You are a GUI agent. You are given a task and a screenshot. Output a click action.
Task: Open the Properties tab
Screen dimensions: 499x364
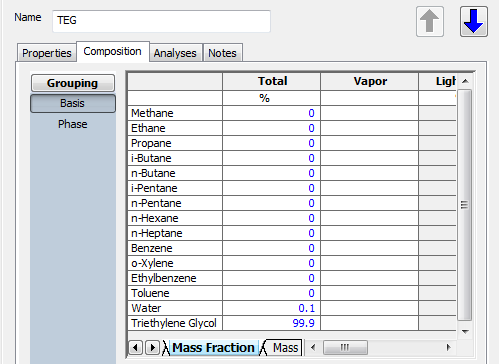(x=47, y=53)
